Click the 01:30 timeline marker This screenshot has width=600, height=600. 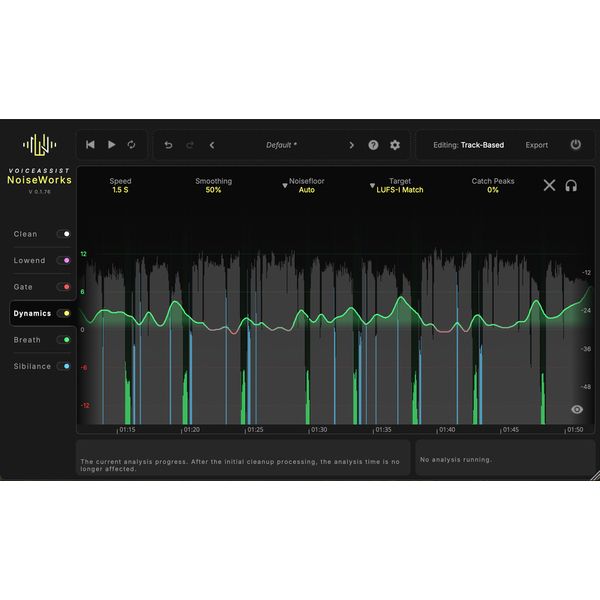[x=319, y=430]
